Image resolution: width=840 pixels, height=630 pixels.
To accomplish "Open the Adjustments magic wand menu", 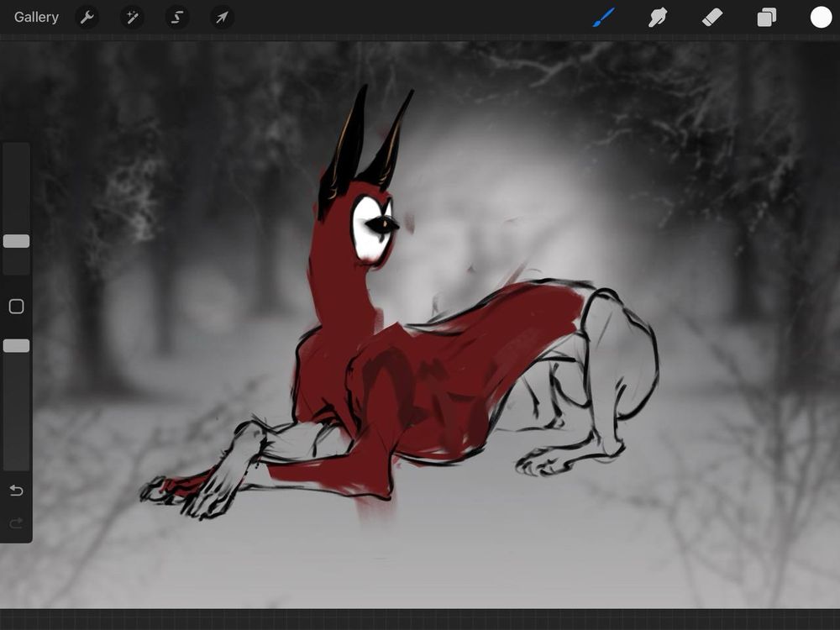I will tap(132, 18).
